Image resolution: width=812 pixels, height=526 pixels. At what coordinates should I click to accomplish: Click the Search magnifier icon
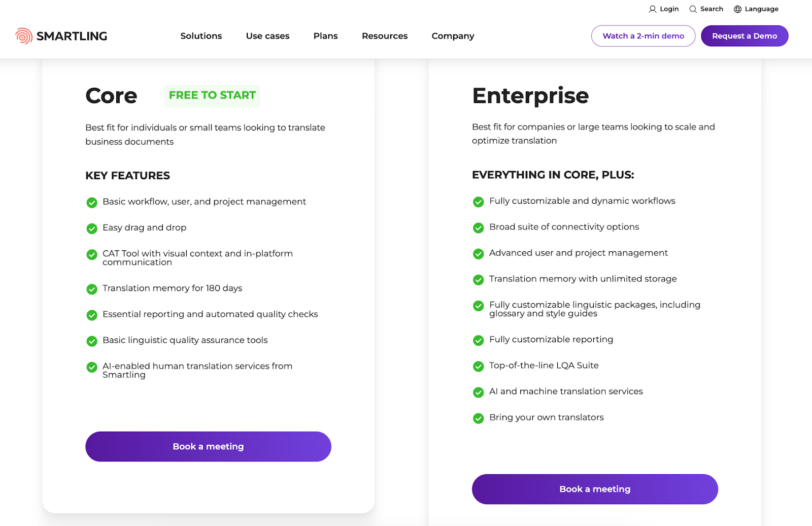coord(693,9)
